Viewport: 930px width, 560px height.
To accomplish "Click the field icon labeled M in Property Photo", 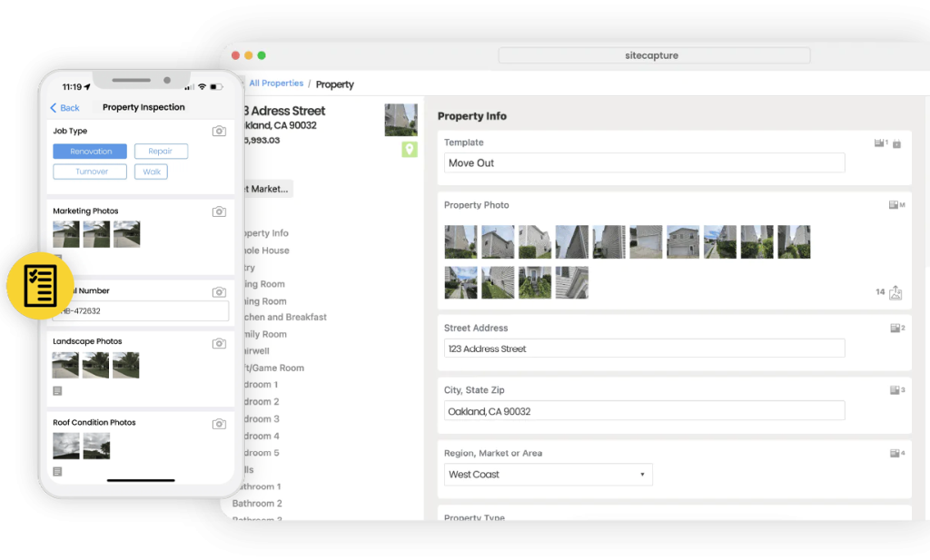I will pyautogui.click(x=896, y=205).
